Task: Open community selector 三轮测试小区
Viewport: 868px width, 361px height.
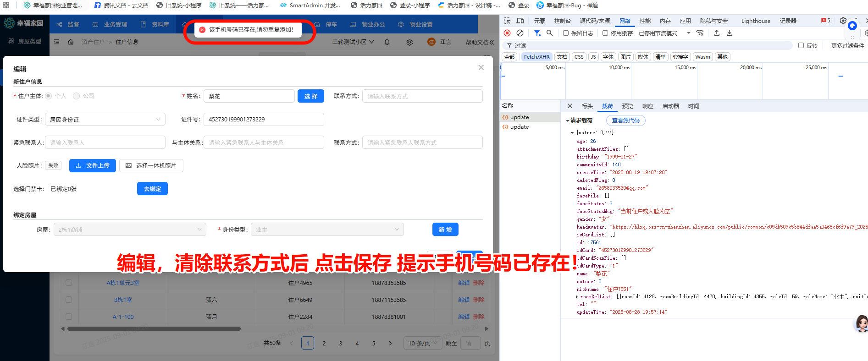Action: coord(353,42)
